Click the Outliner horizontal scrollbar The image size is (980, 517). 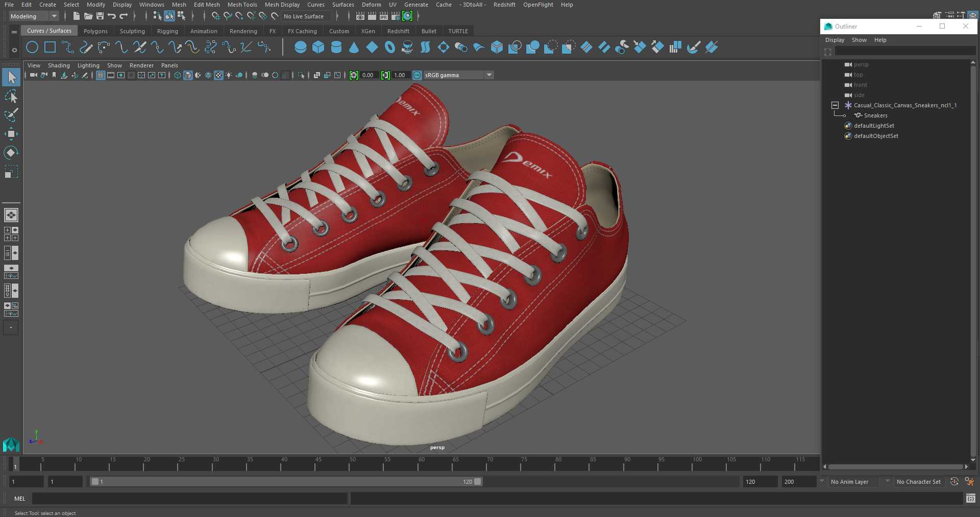click(x=896, y=466)
